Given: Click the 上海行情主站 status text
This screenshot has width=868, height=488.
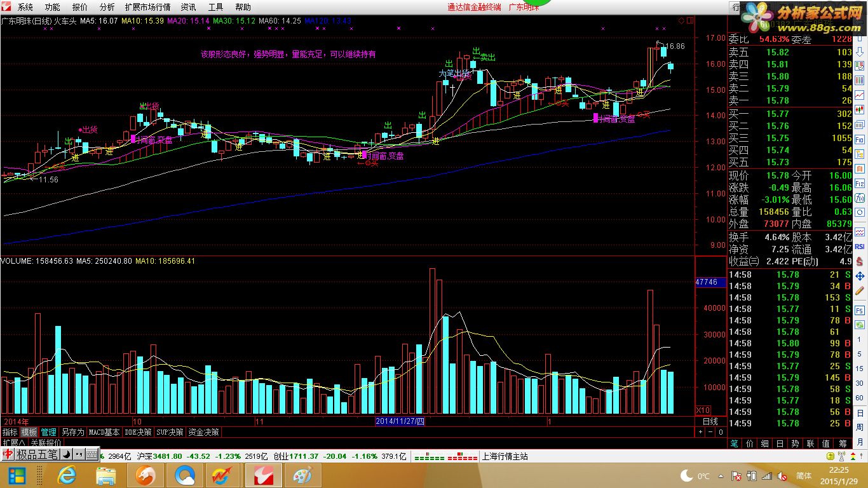Looking at the screenshot, I should 505,456.
